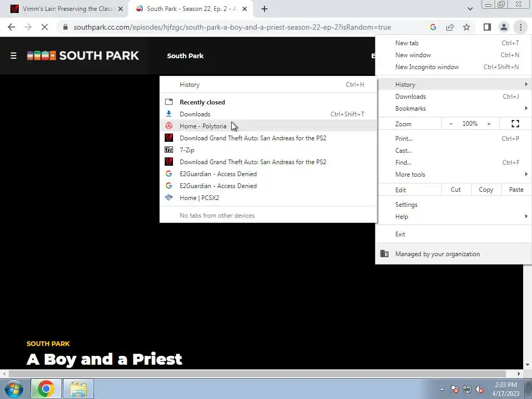The width and height of the screenshot is (532, 399).
Task: Bookmark this page with the star
Action: pyautogui.click(x=467, y=27)
